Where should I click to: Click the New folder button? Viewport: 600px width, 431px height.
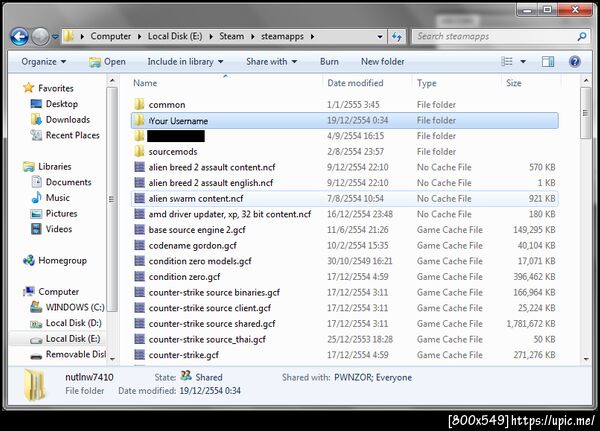point(383,62)
